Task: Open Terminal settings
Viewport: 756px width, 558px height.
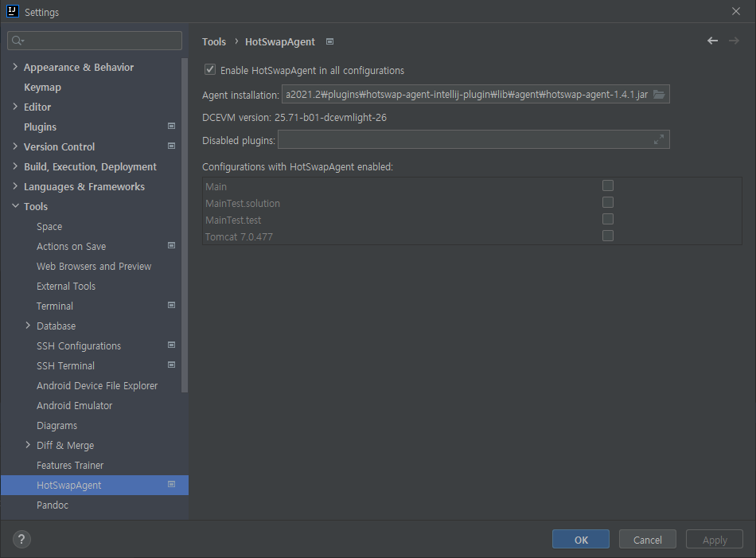Action: 55,306
